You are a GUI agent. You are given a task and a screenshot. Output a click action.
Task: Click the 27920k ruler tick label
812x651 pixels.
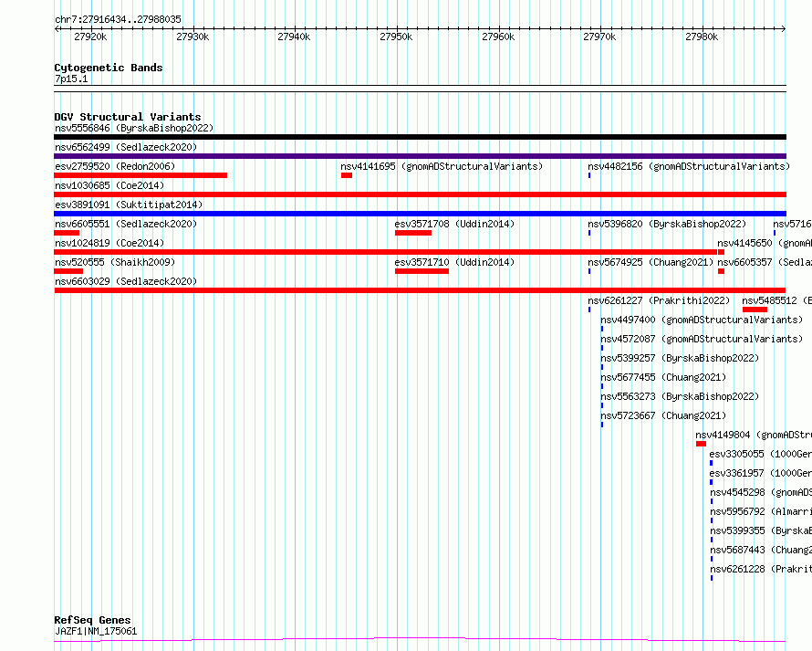click(90, 37)
